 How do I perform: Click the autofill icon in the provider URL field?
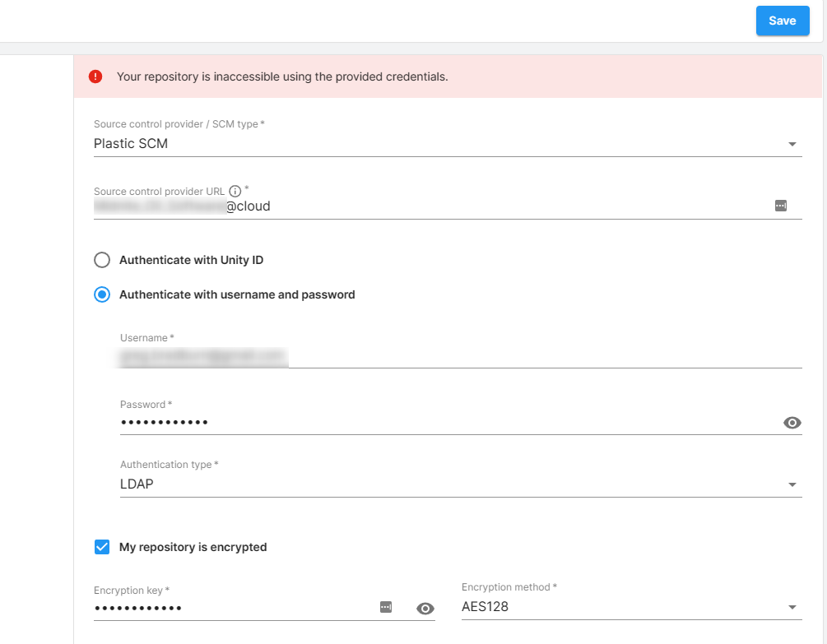[781, 206]
